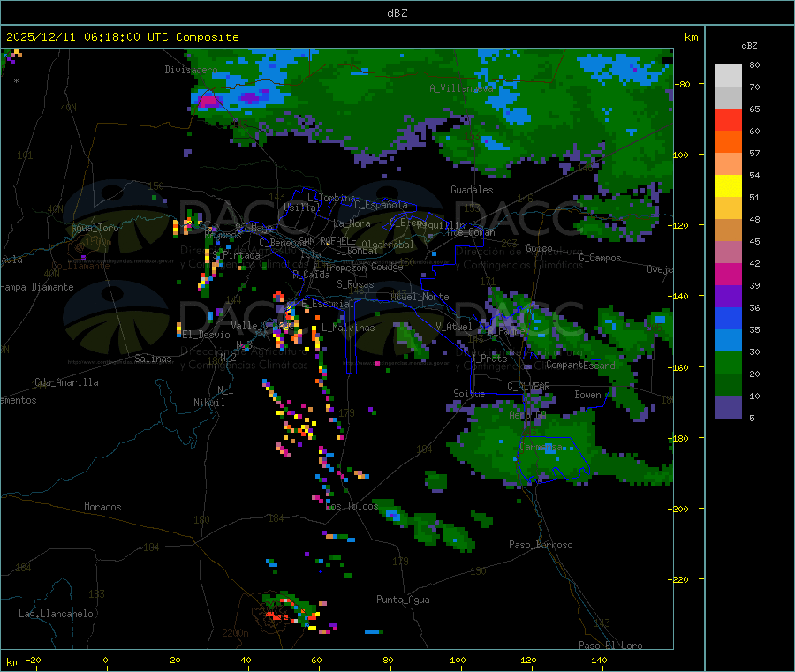Viewport: 795px width, 672px height.
Task: Click the G_ALVEAR city label
Action: point(528,387)
